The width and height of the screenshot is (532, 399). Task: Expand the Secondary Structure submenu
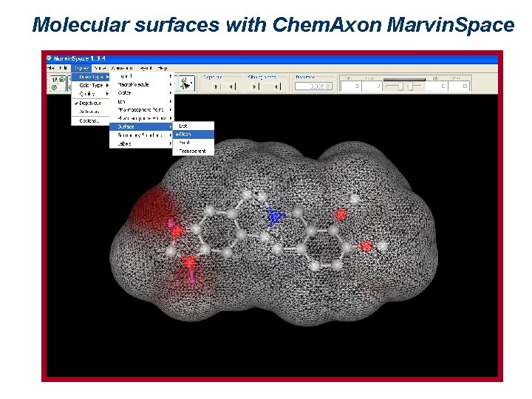click(x=141, y=135)
